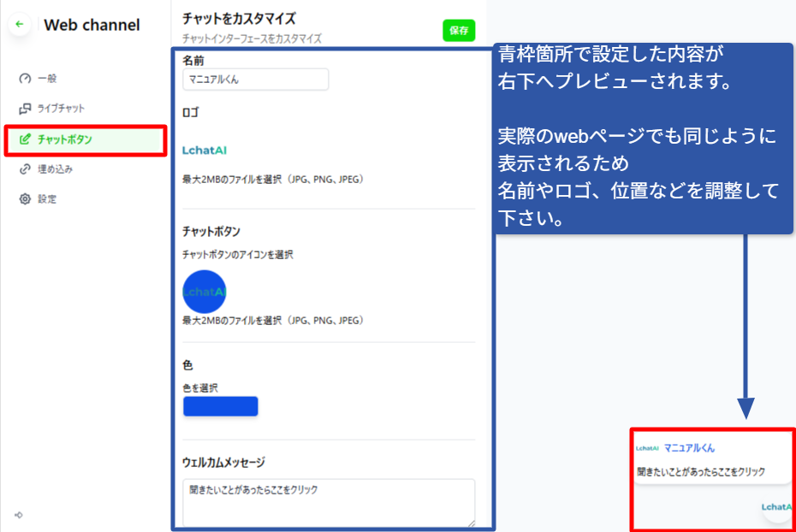Viewport: 796px width, 532px height.
Task: Click into the 名前 text field
Action: pos(256,80)
